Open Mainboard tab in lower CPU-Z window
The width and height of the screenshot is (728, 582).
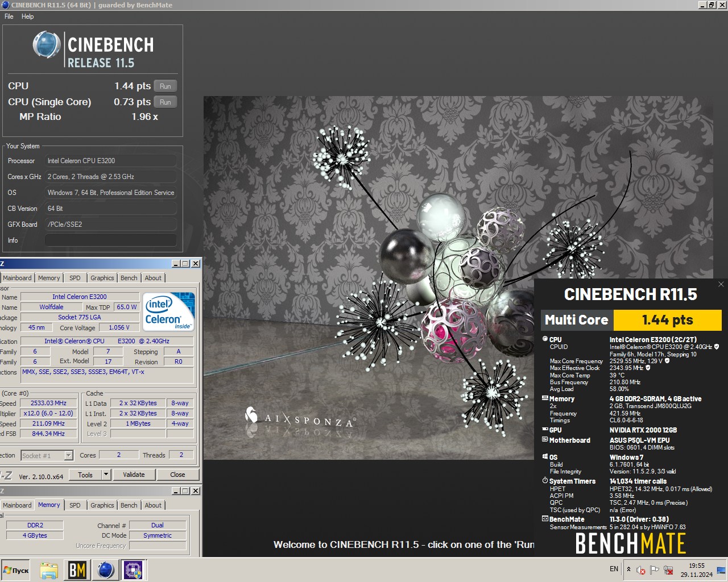(x=17, y=505)
